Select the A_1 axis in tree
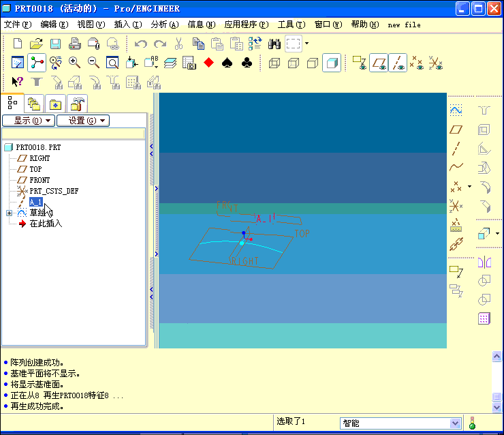Image resolution: width=504 pixels, height=435 pixels. (x=35, y=202)
